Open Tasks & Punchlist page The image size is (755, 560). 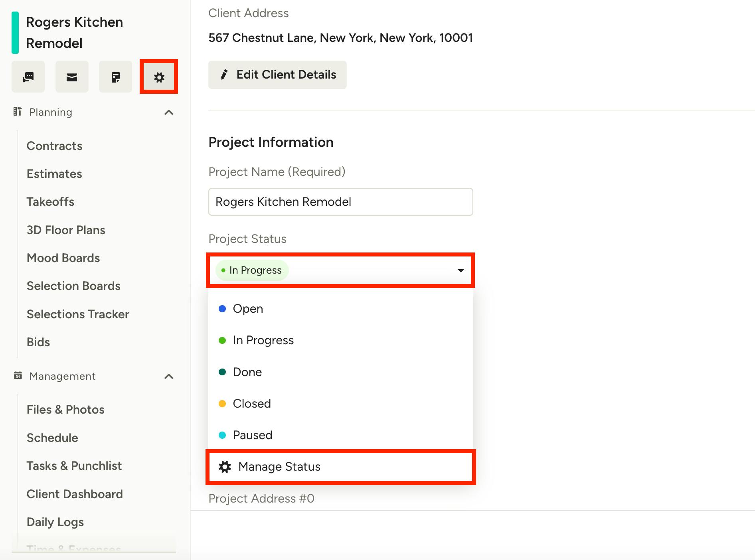[74, 466]
